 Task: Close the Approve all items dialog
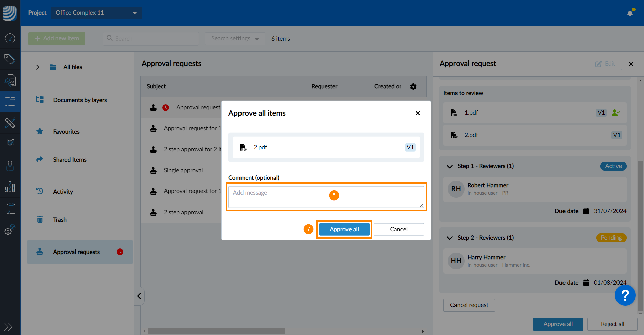(x=418, y=113)
